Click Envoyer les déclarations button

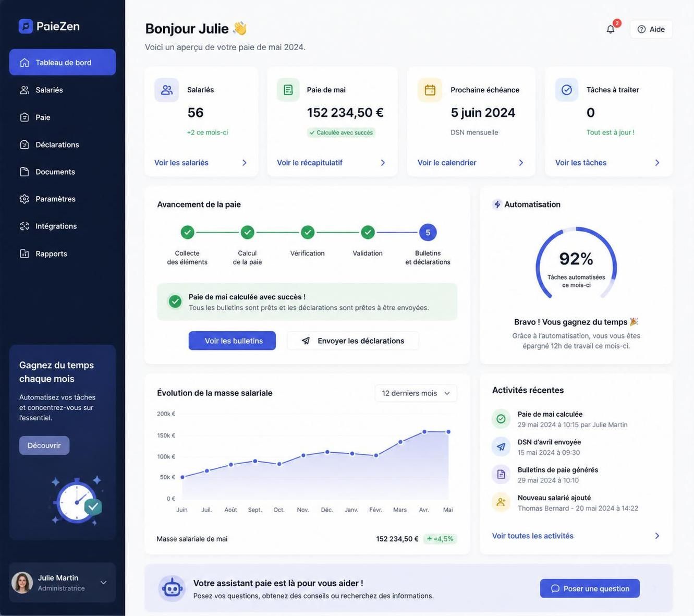pyautogui.click(x=353, y=341)
